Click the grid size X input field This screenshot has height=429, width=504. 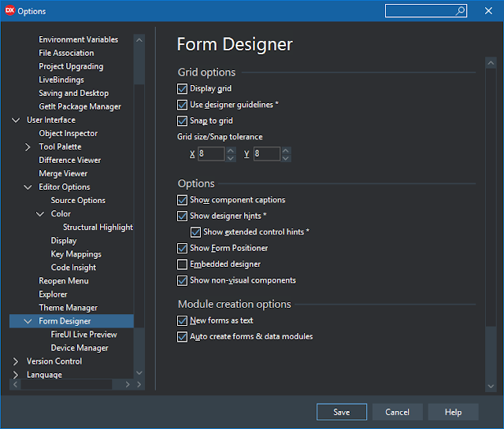[x=210, y=154]
